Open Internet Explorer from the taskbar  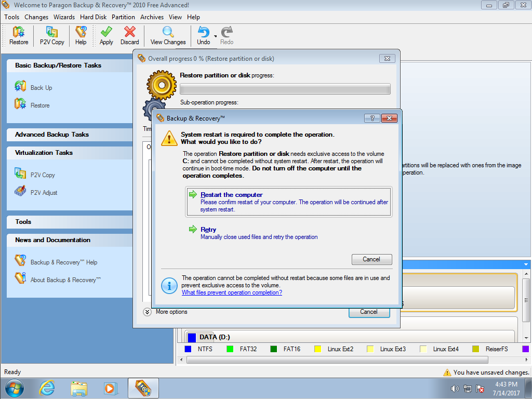click(47, 388)
